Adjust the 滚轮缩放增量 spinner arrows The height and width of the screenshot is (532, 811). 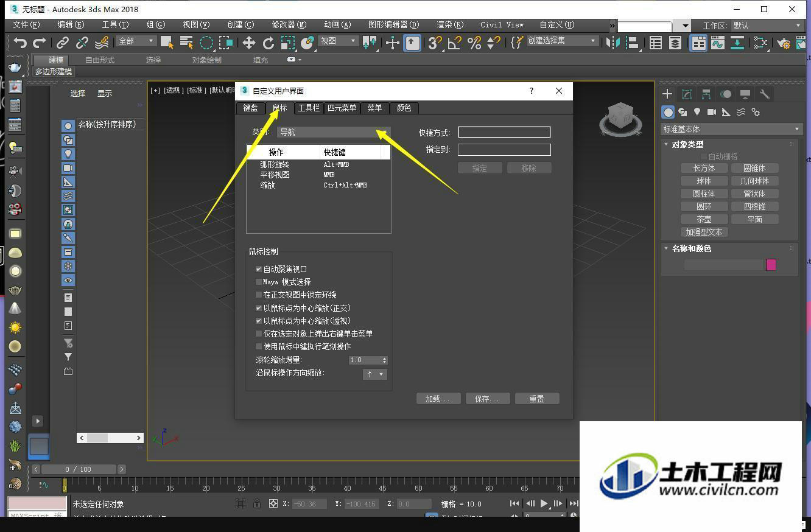(384, 360)
